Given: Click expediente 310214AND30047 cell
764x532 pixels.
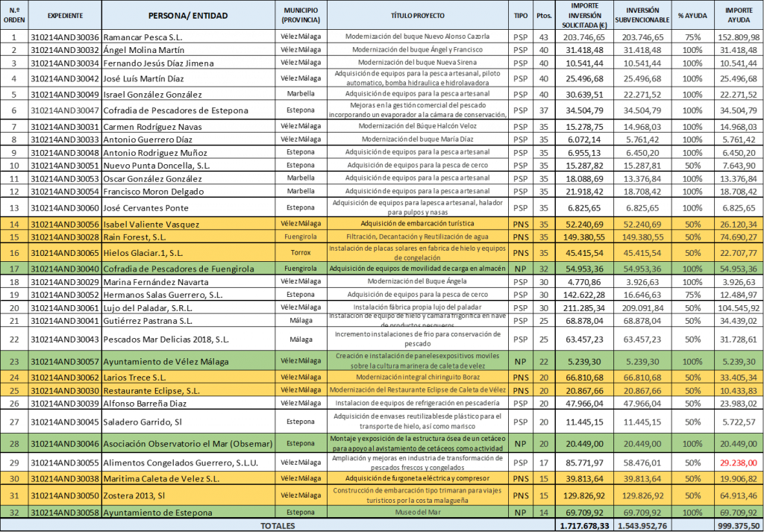Looking at the screenshot, I should 65,110.
